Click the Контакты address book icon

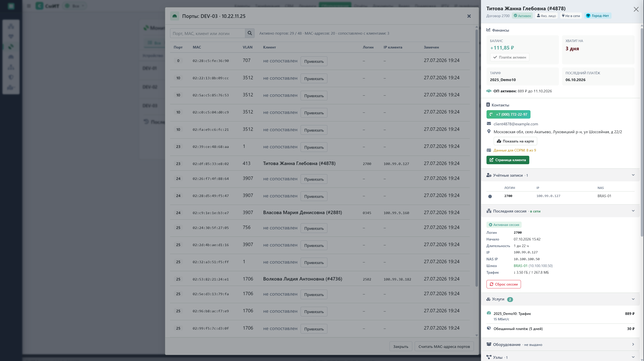488,105
